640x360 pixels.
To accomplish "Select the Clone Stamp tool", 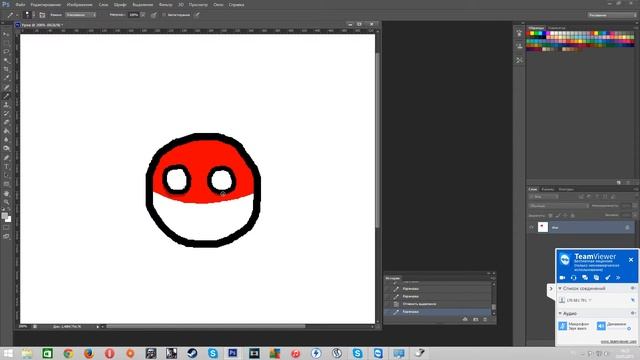I will tap(6, 105).
